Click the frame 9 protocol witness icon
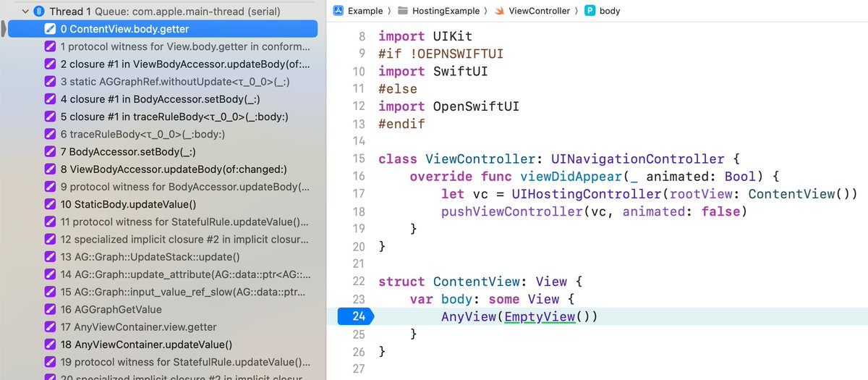This screenshot has width=868, height=380. [51, 187]
